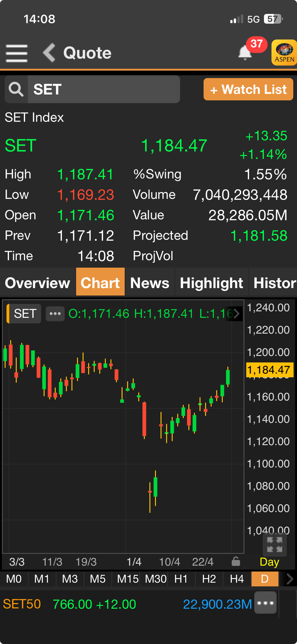Expand the chart OHLC info arrow
The image size is (297, 644).
237,314
